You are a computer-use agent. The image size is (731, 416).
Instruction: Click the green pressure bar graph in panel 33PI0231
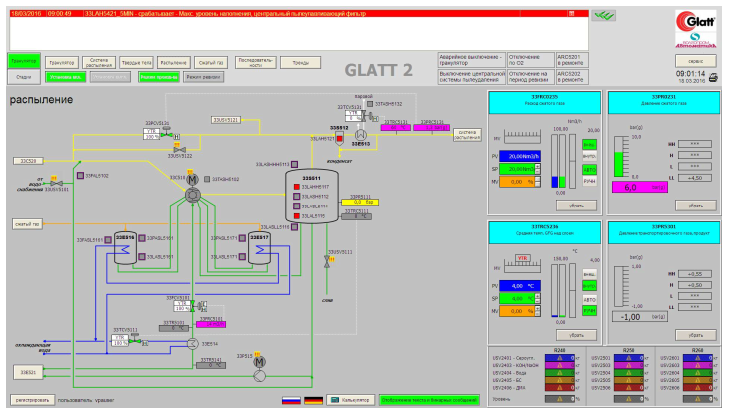621,157
